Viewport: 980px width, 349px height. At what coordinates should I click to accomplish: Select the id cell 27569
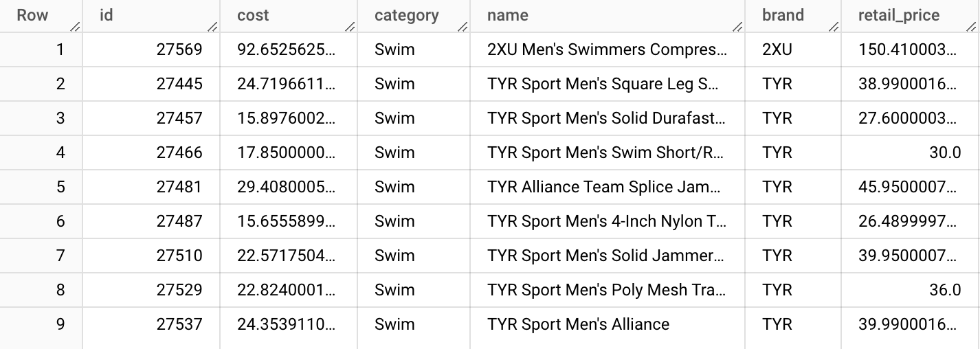click(x=179, y=49)
